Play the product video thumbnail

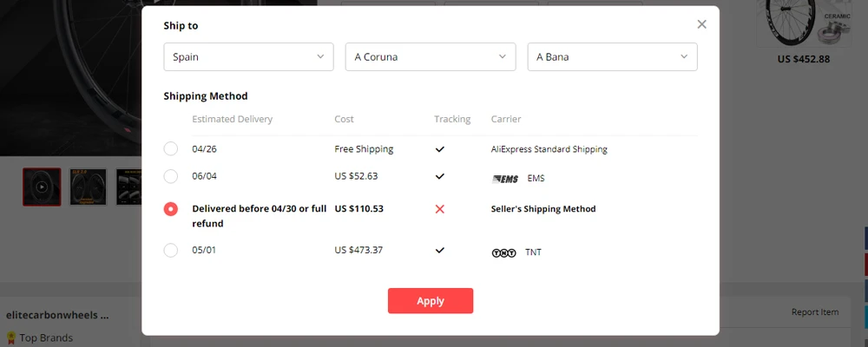[42, 187]
